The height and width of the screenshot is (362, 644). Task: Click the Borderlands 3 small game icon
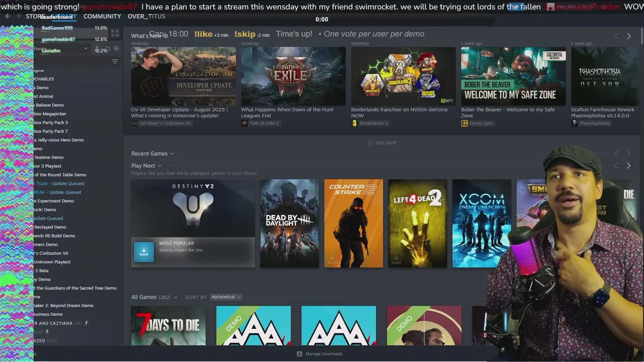point(354,123)
